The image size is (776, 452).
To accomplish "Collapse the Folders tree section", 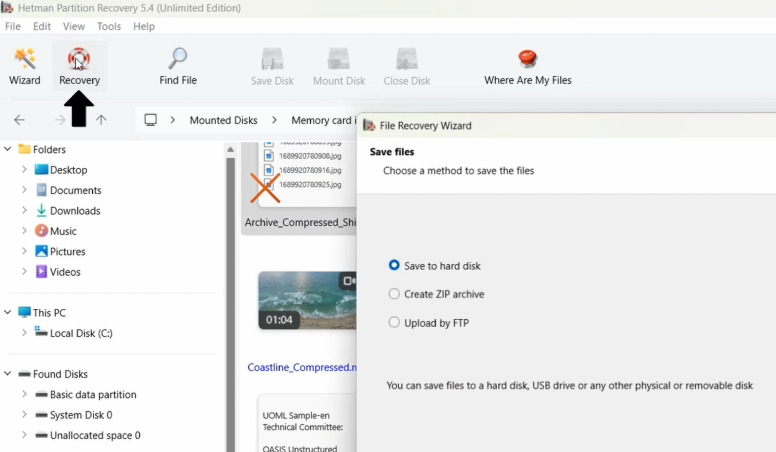I will [8, 149].
